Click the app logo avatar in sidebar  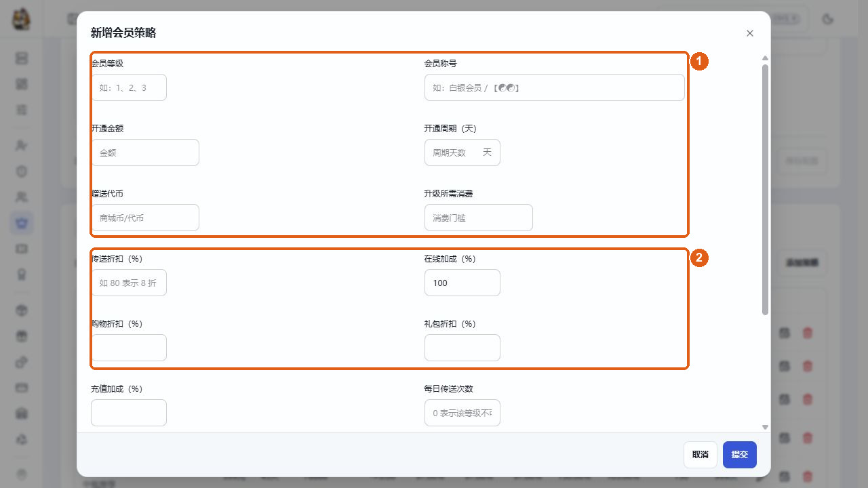[x=21, y=19]
